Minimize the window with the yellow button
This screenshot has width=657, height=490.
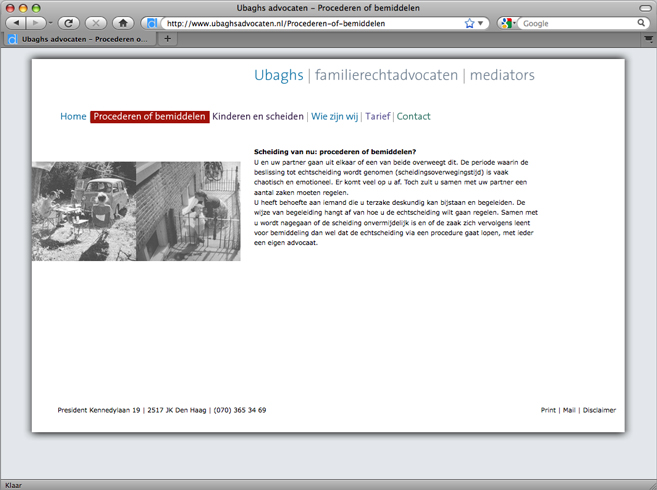23,8
